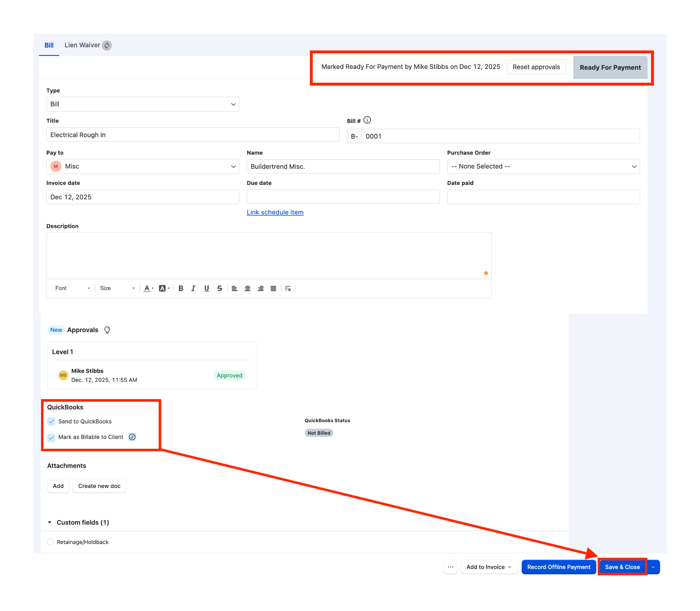Apply underline formatting in description editor
The height and width of the screenshot is (611, 700).
click(206, 289)
